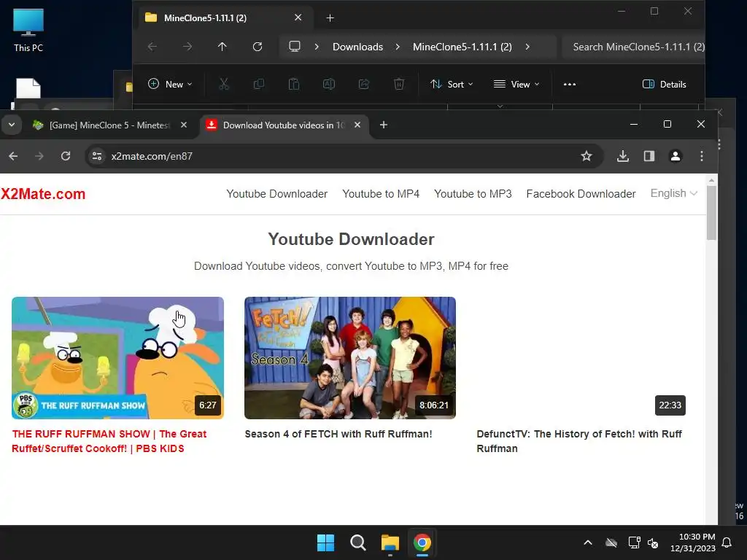Open the Sort dropdown in File Explorer
This screenshot has height=560, width=747.
pos(452,85)
